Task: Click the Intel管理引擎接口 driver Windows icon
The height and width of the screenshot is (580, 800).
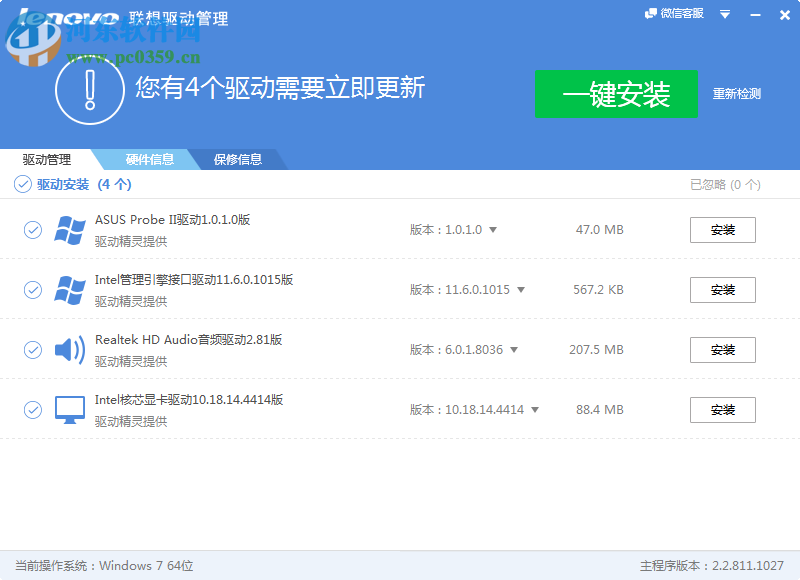Action: (70, 290)
